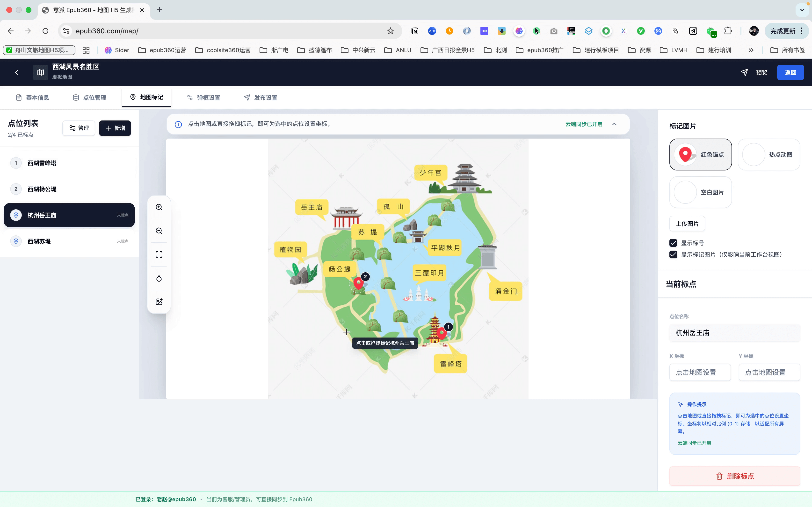Click the fit-to-screen frame icon

(159, 254)
